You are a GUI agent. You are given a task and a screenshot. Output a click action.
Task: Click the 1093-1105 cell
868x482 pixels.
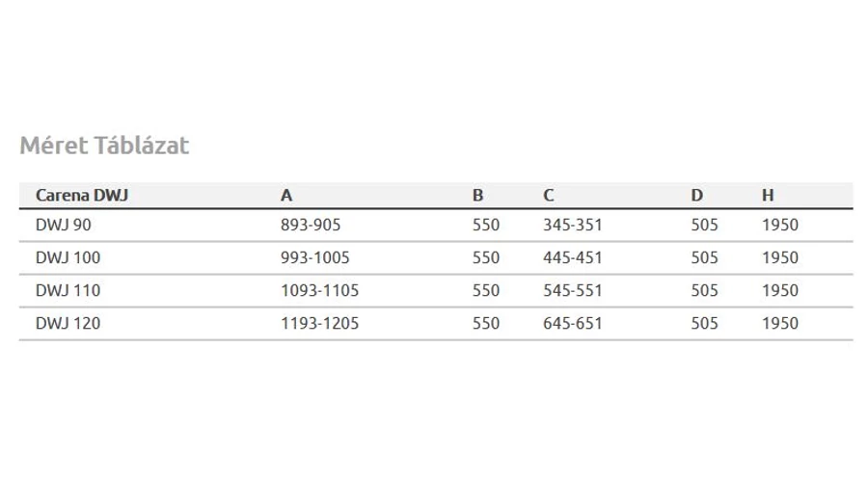click(320, 290)
